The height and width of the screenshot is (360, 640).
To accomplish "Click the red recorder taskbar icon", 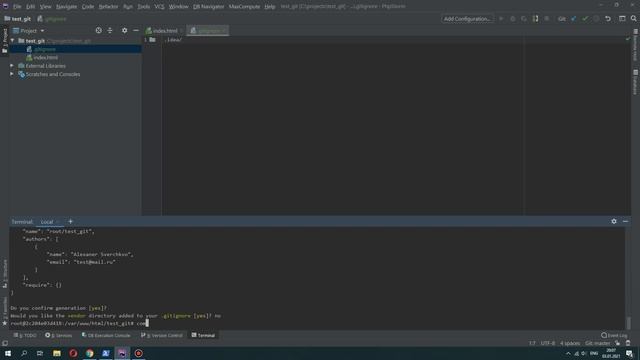I will pyautogui.click(x=138, y=353).
